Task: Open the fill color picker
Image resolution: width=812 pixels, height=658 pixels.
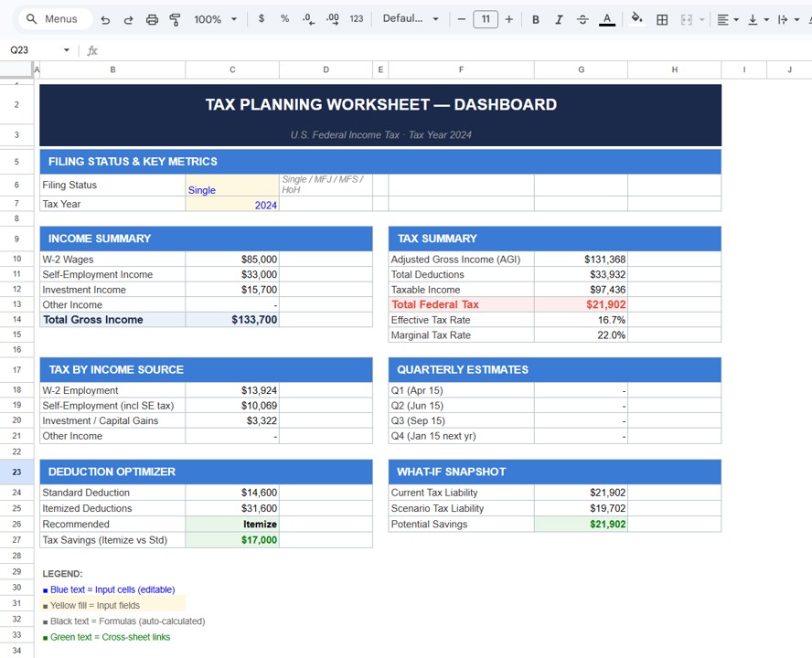Action: 636,18
